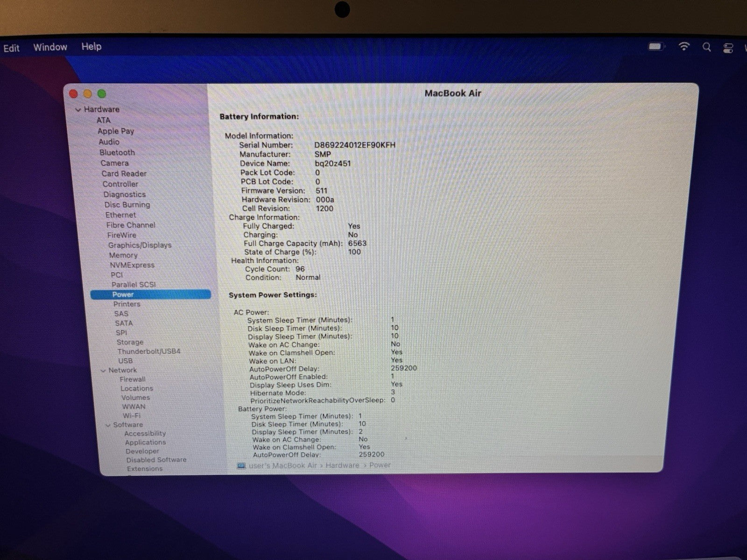The width and height of the screenshot is (747, 560).
Task: Select Graphics/Displays in the sidebar
Action: coord(140,245)
